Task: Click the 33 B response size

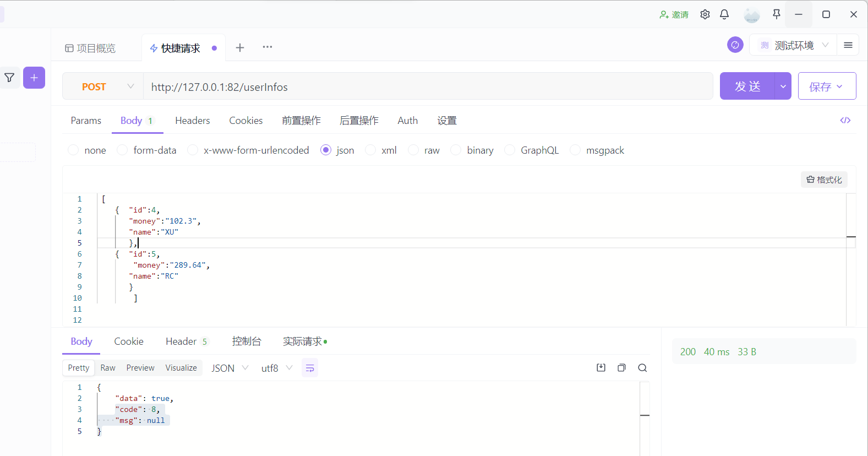Action: point(747,352)
